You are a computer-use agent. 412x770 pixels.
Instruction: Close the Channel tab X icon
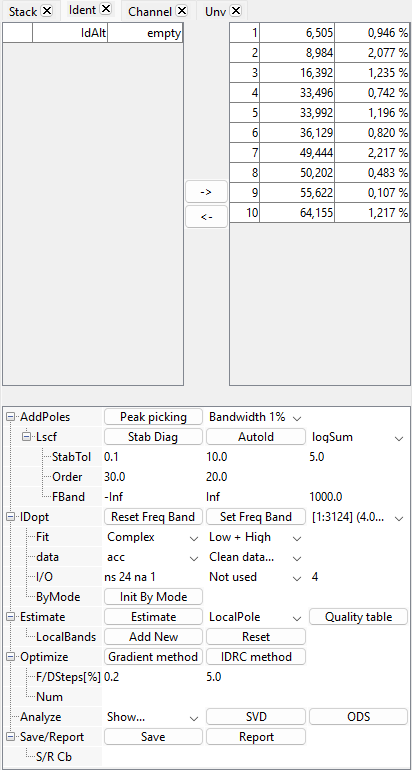pos(182,10)
